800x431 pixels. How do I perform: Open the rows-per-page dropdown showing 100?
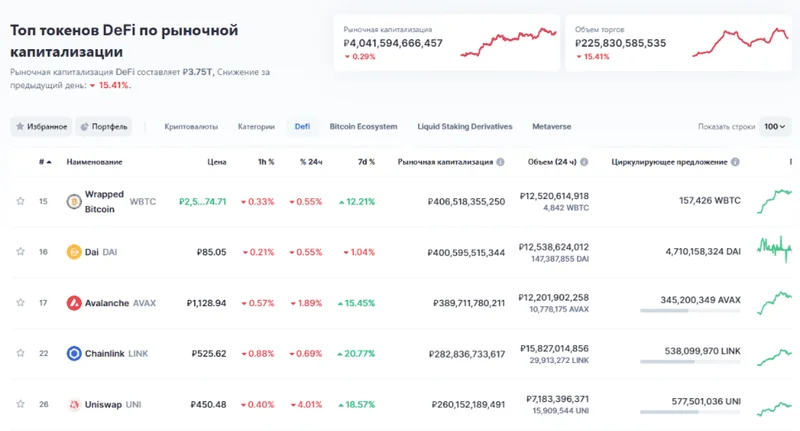773,127
